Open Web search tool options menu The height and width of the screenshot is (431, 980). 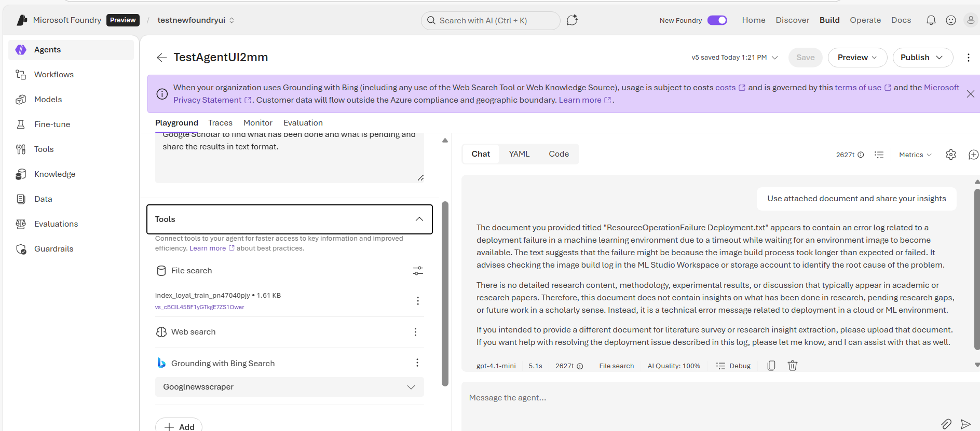coord(415,332)
